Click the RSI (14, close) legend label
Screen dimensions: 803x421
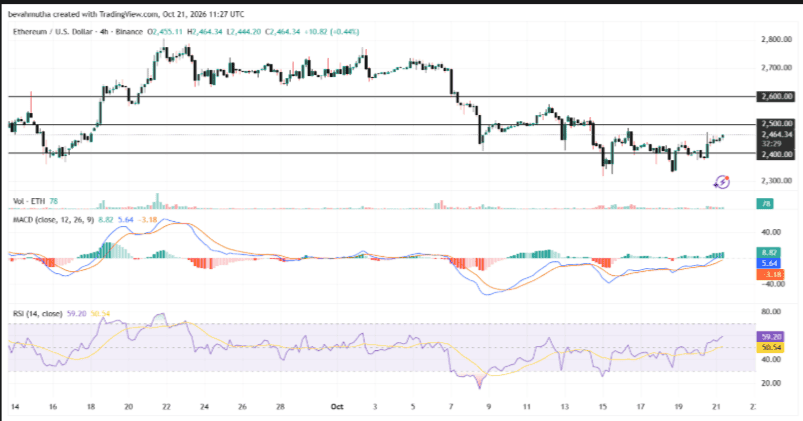(38, 313)
